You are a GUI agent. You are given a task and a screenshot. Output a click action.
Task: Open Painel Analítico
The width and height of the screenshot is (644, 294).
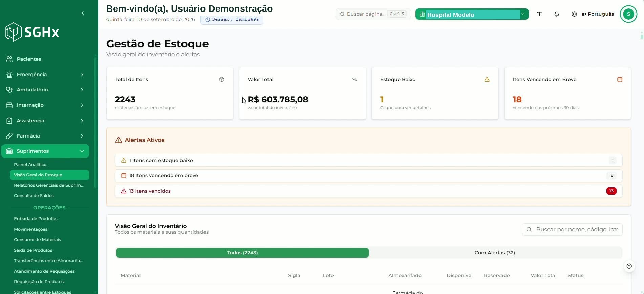[x=30, y=164]
